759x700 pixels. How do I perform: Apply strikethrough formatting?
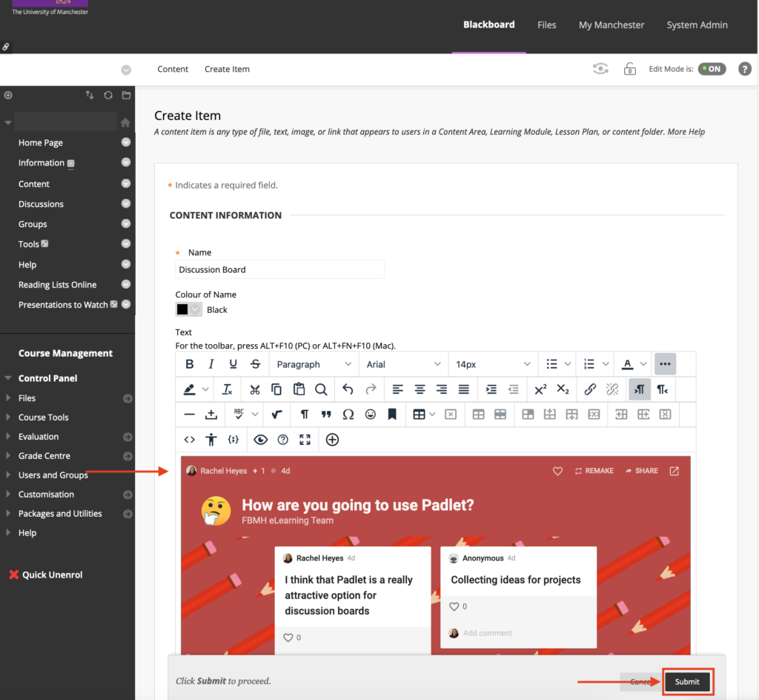click(256, 364)
